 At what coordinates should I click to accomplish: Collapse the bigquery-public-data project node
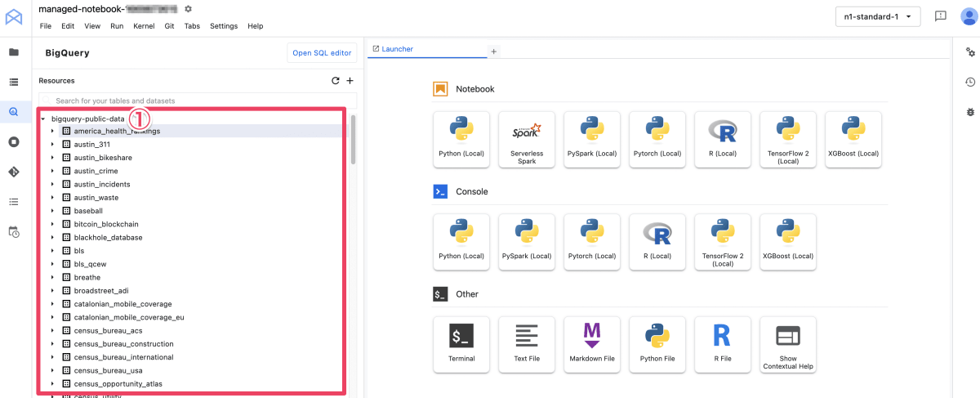pyautogui.click(x=42, y=119)
